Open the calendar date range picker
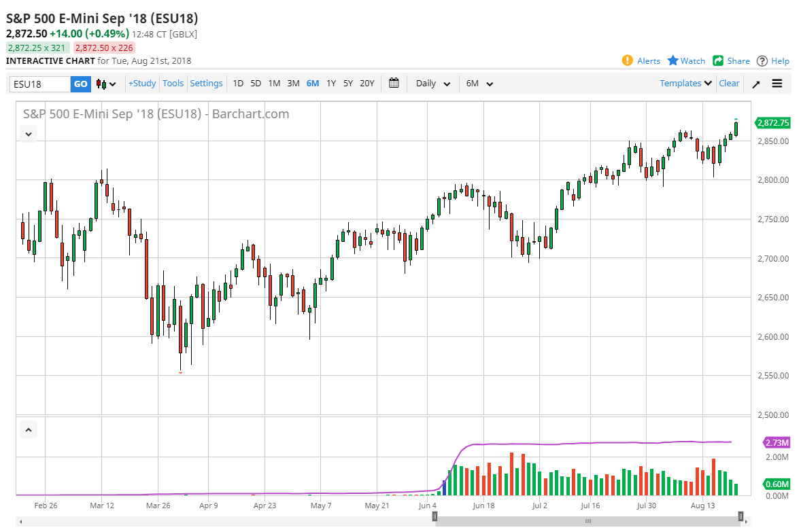 pos(394,84)
